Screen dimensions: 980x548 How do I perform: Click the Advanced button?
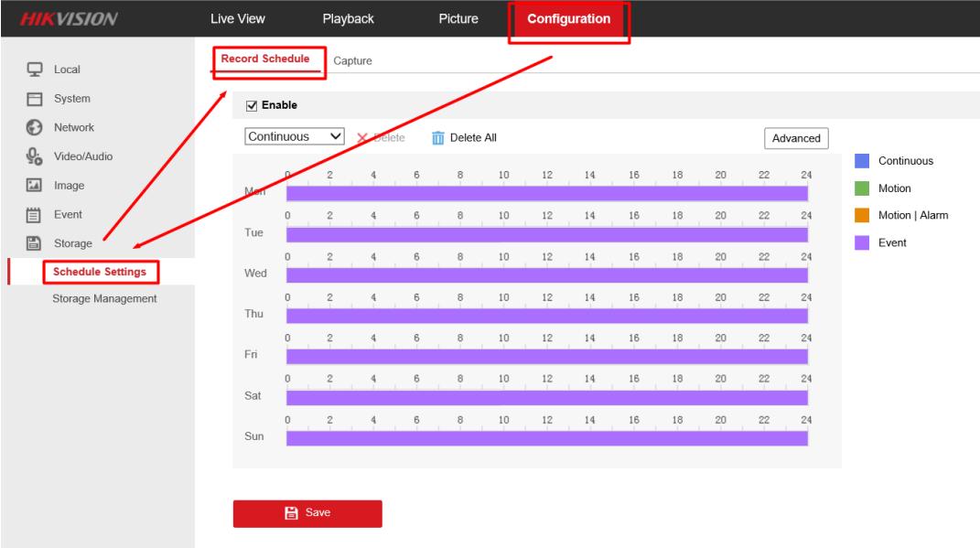[x=796, y=138]
